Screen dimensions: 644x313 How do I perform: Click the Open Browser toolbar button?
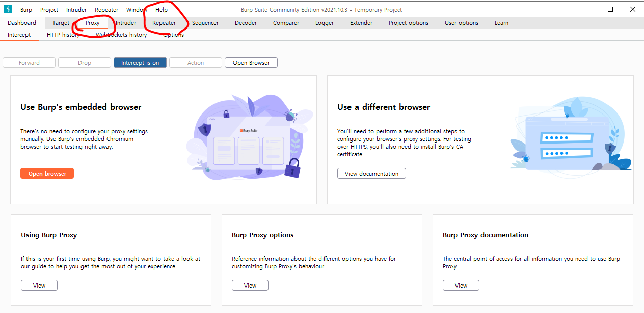(x=251, y=63)
